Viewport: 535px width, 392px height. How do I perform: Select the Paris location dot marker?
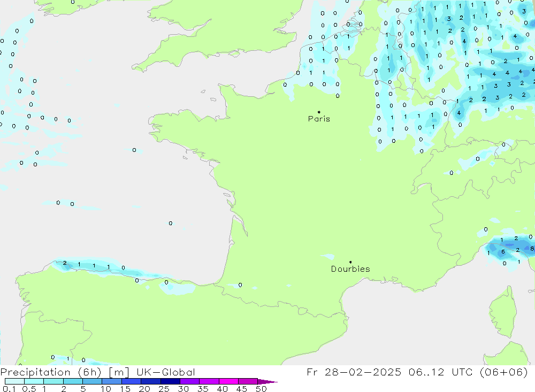tap(319, 112)
